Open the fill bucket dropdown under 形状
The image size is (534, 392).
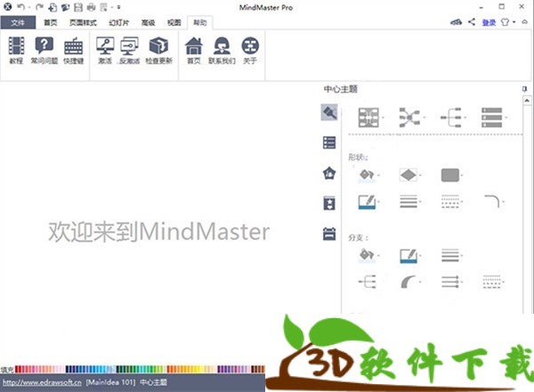pos(369,175)
